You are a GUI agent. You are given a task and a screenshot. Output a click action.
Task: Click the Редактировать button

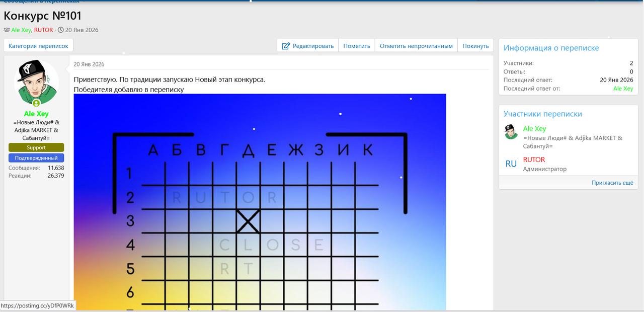307,46
